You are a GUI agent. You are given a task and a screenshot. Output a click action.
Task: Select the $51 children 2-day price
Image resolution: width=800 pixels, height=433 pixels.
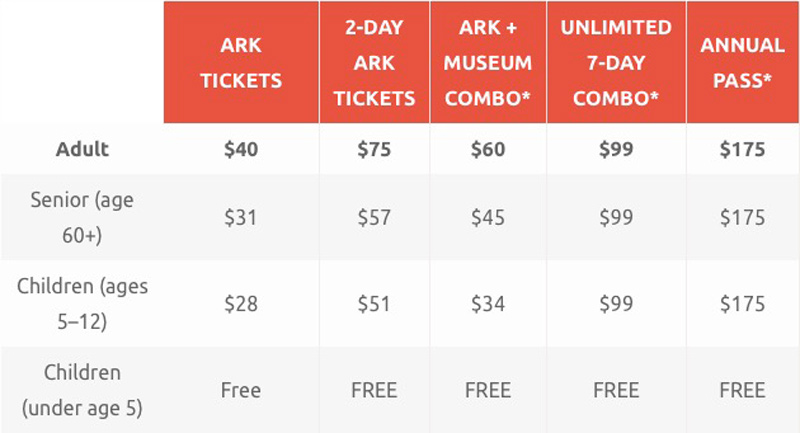[x=374, y=304]
